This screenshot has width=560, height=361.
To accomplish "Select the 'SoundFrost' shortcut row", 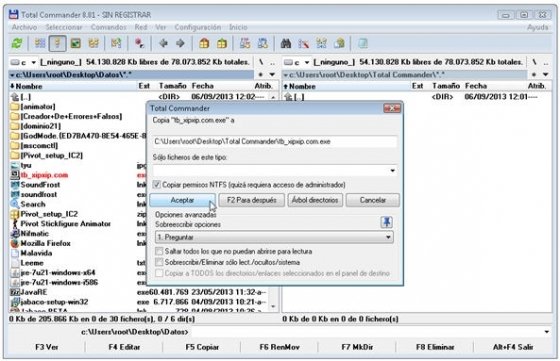I will (78, 185).
